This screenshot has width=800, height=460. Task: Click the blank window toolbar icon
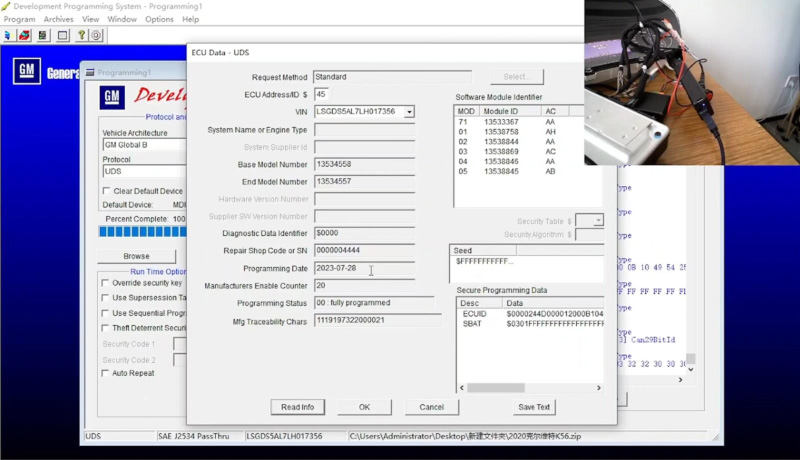tap(62, 35)
